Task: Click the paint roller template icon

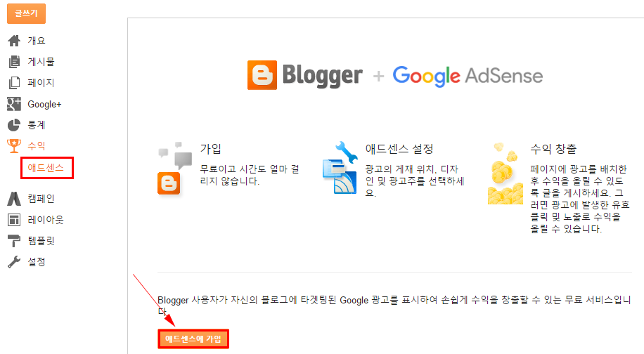Action: coord(14,241)
